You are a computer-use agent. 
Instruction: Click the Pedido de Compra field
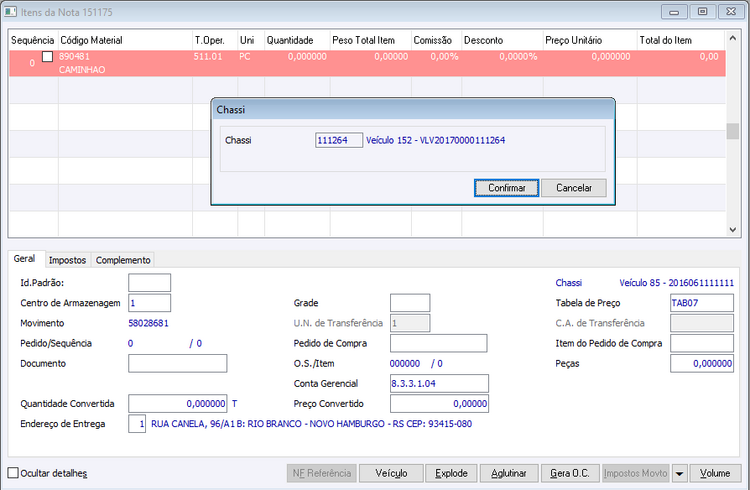(x=439, y=343)
